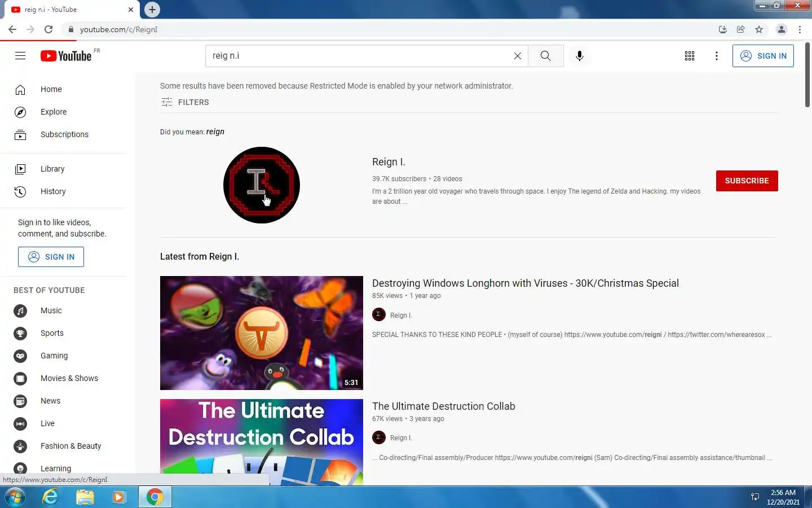Select the Movies & Shows icon
812x508 pixels.
tap(20, 378)
